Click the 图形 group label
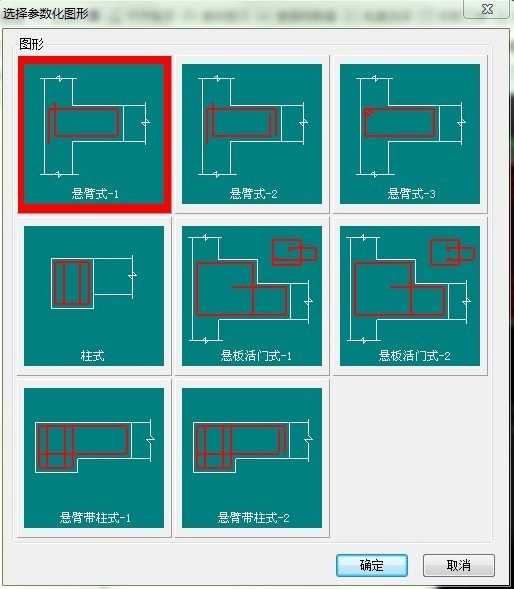514x589 pixels. (31, 44)
